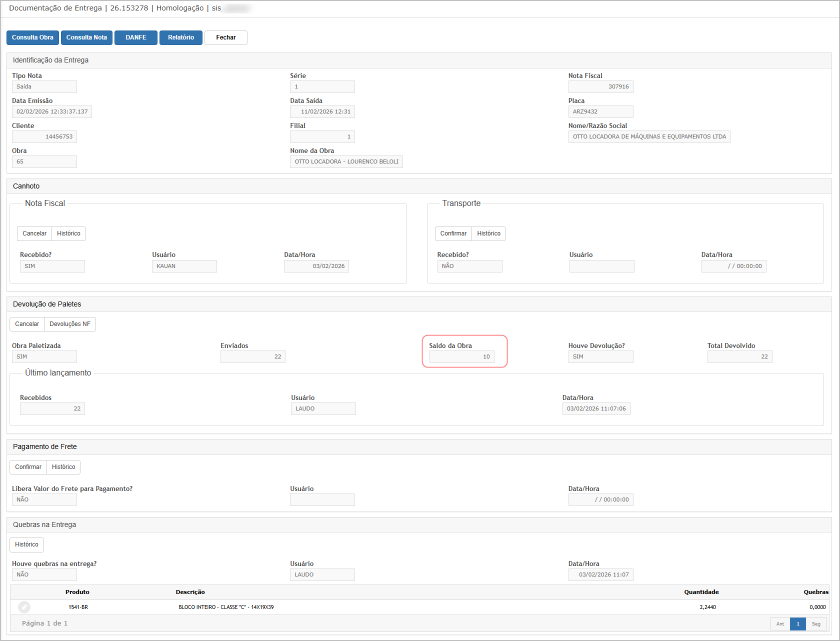Click the Total Devolvido field
840x641 pixels.
click(740, 356)
